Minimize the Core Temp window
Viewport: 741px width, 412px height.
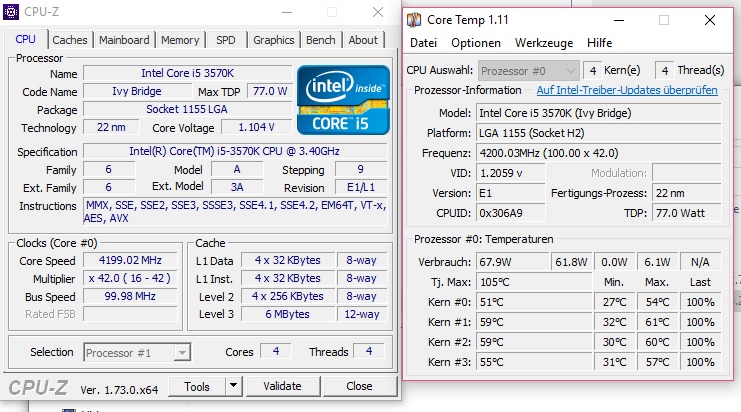(619, 20)
